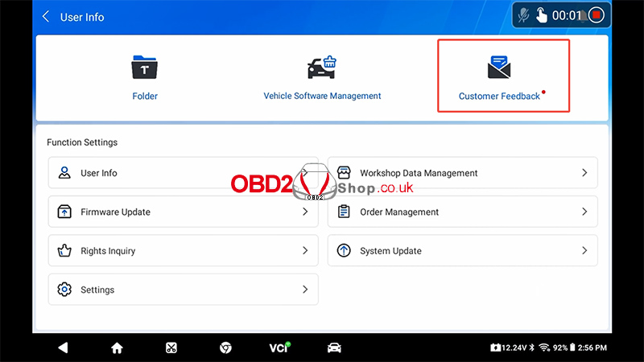Tap the microphone muted icon in the recorder

click(524, 15)
